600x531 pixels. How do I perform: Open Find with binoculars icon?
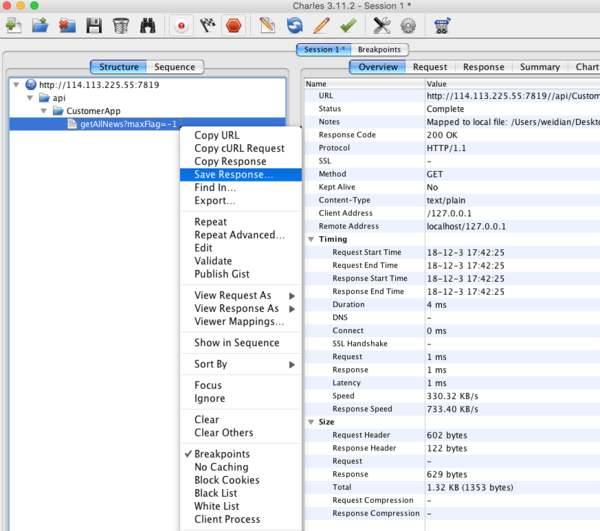click(148, 26)
